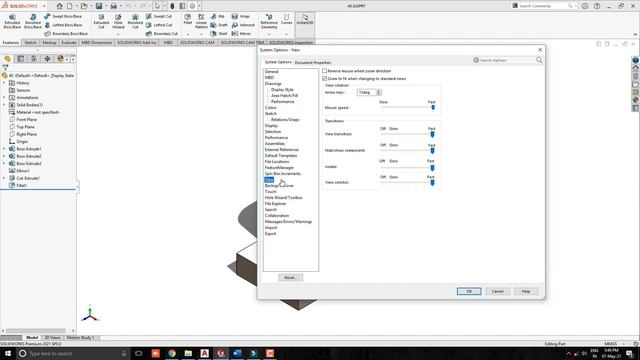Click Help in System Options dialog
Viewport: 640px width, 360px height.
pos(526,291)
